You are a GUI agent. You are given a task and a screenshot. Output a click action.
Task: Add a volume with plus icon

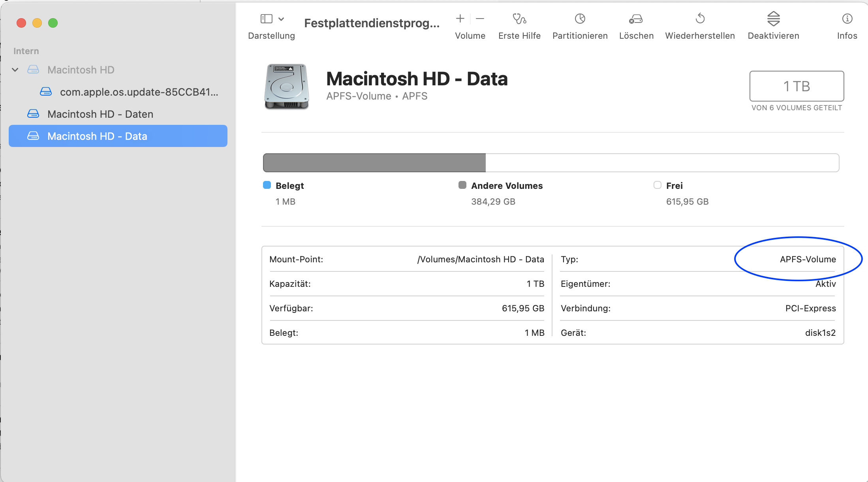[x=460, y=19]
